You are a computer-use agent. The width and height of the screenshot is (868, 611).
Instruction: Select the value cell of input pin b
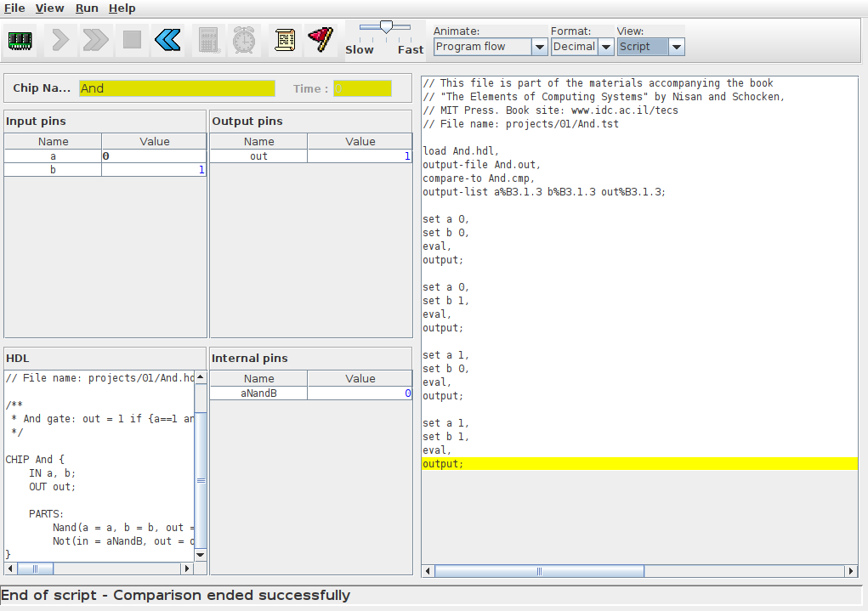coord(154,170)
